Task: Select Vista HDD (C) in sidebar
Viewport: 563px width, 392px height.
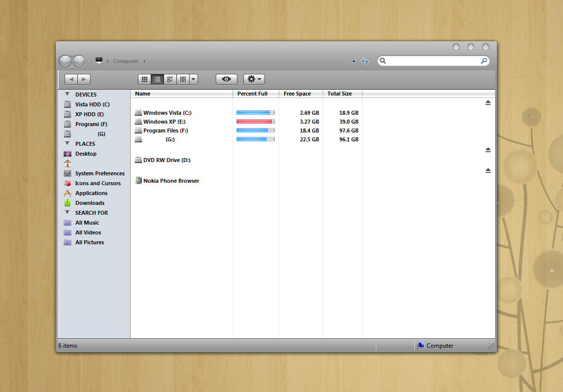Action: [92, 104]
